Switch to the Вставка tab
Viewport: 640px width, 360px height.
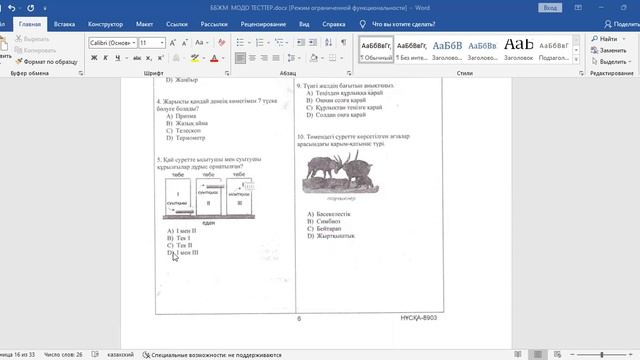(x=64, y=24)
